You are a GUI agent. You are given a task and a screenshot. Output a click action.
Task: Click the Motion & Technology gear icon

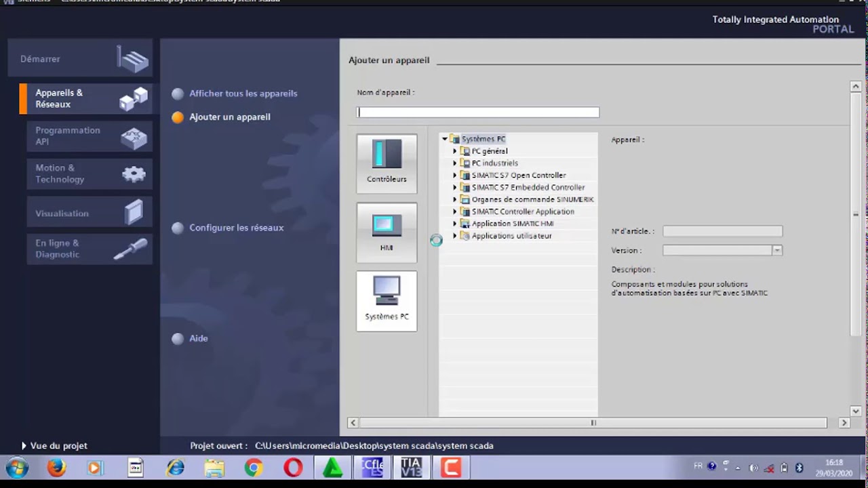(134, 174)
